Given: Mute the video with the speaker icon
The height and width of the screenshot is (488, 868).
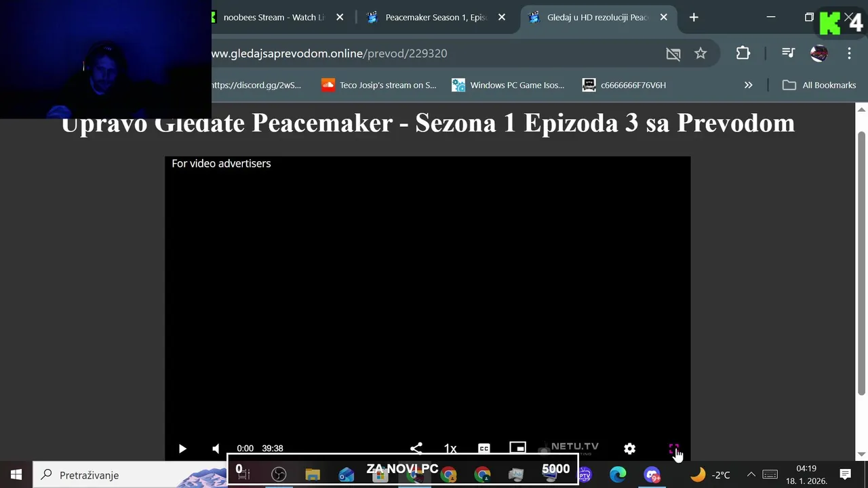Looking at the screenshot, I should pyautogui.click(x=216, y=449).
